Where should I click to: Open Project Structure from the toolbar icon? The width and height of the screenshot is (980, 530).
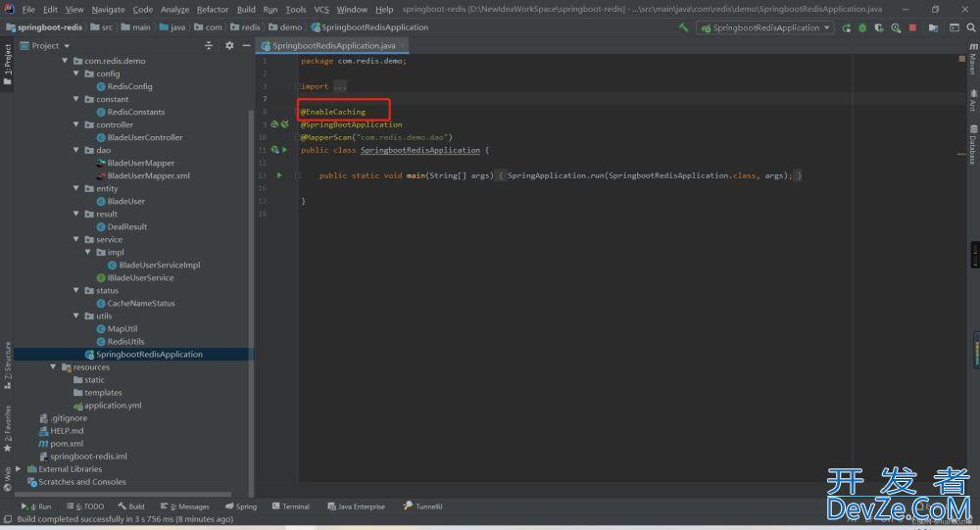tap(933, 27)
